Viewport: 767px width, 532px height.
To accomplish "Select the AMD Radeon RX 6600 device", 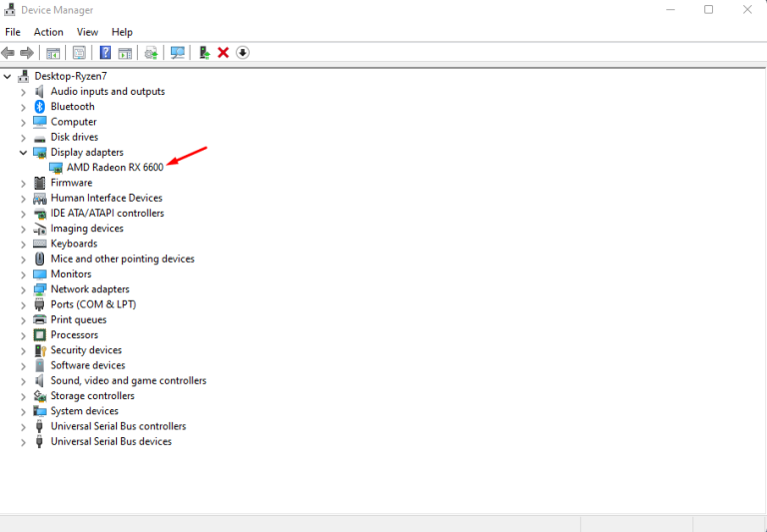I will (115, 168).
